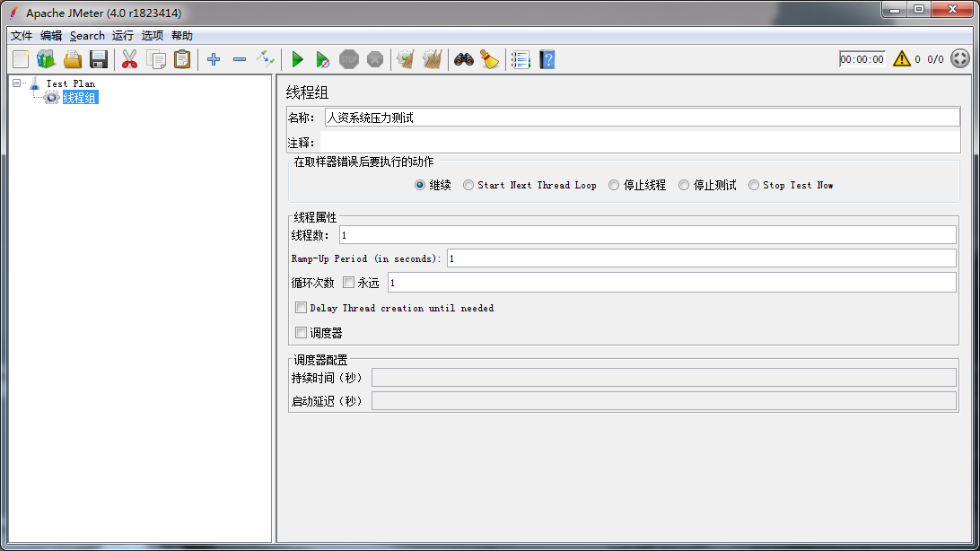
Task: Select the 停止测试 radio button
Action: (x=684, y=185)
